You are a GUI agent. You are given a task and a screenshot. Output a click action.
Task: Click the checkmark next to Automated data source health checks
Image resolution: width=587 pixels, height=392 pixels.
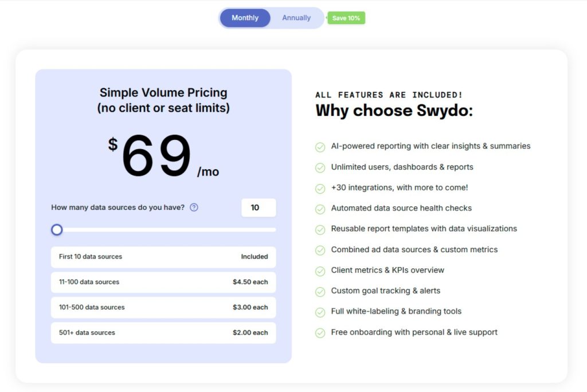click(320, 209)
